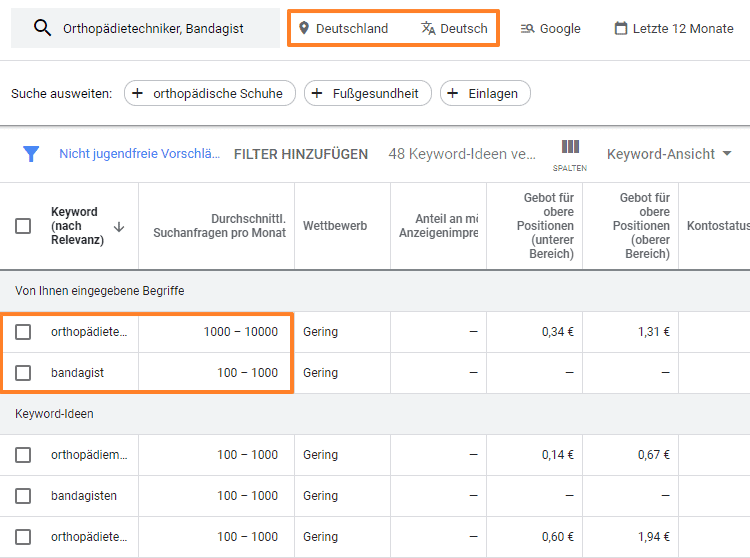Viewport: 750px width, 558px height.
Task: Click Gebot für obere Positionen (unterer Bereich) header
Action: click(545, 226)
